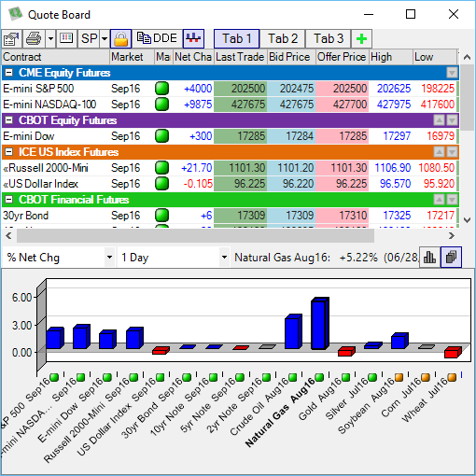Click vertical scrollbar up arrow
The width and height of the screenshot is (476, 476).
[467, 57]
